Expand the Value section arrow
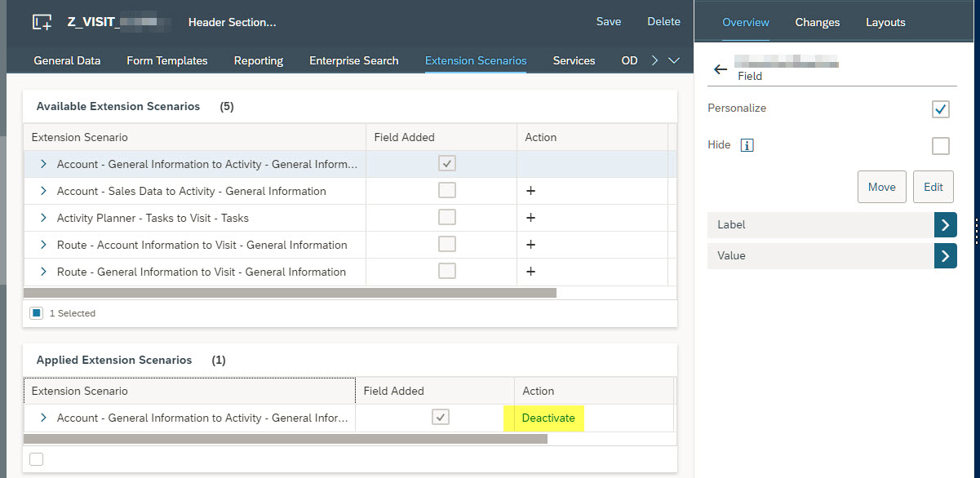Viewport: 980px width, 478px height. (945, 256)
